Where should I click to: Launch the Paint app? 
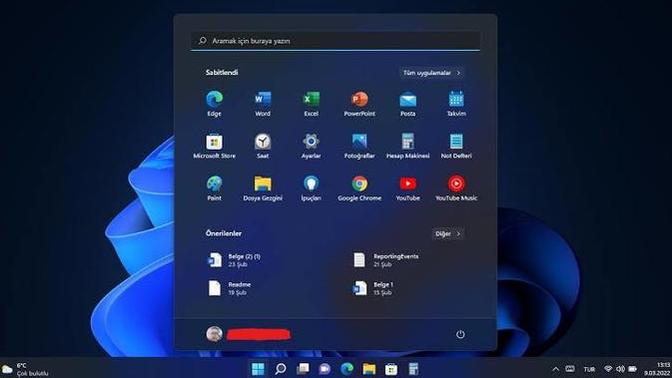point(214,188)
